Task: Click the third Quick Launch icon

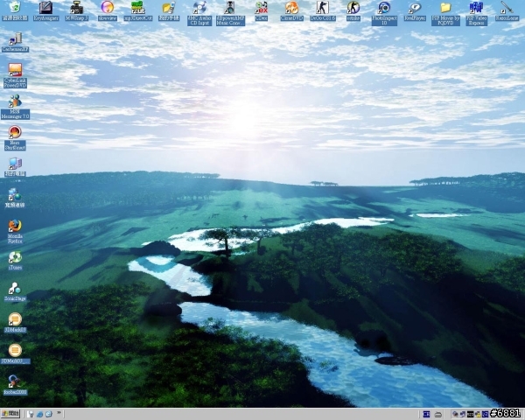Action: (49, 414)
